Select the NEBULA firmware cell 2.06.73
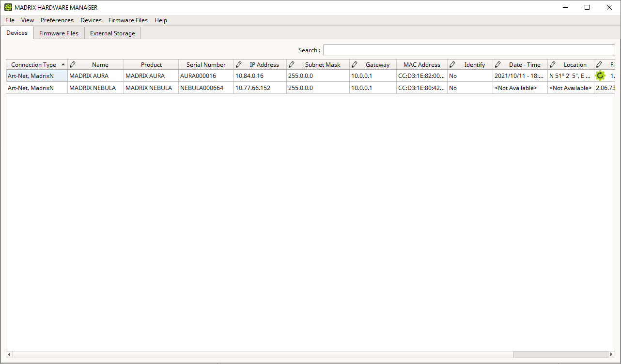Screen dimensions: 621x364 (x=605, y=88)
